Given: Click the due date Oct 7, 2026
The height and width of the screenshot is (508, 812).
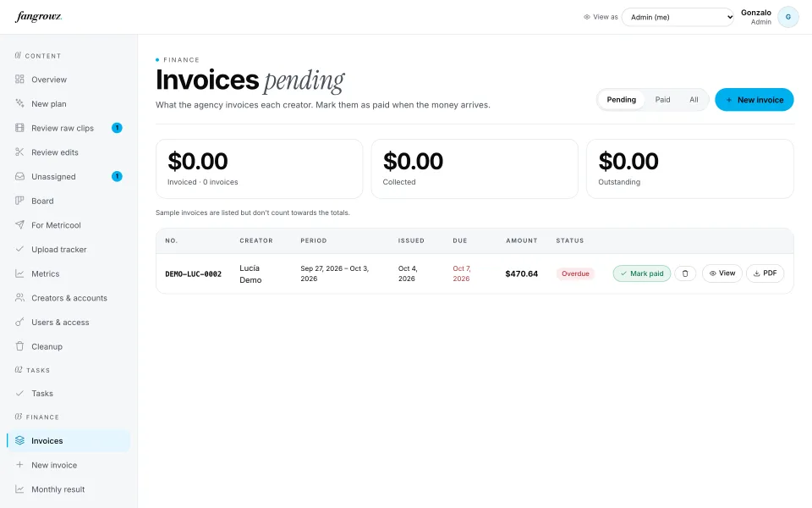Looking at the screenshot, I should click(x=462, y=273).
